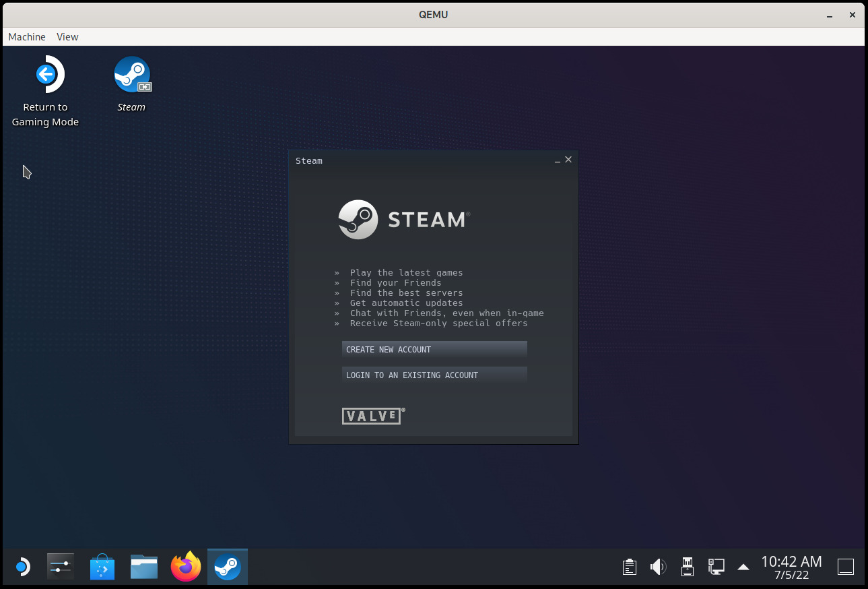Close the Steam login dialog
This screenshot has width=868, height=589.
tap(568, 160)
